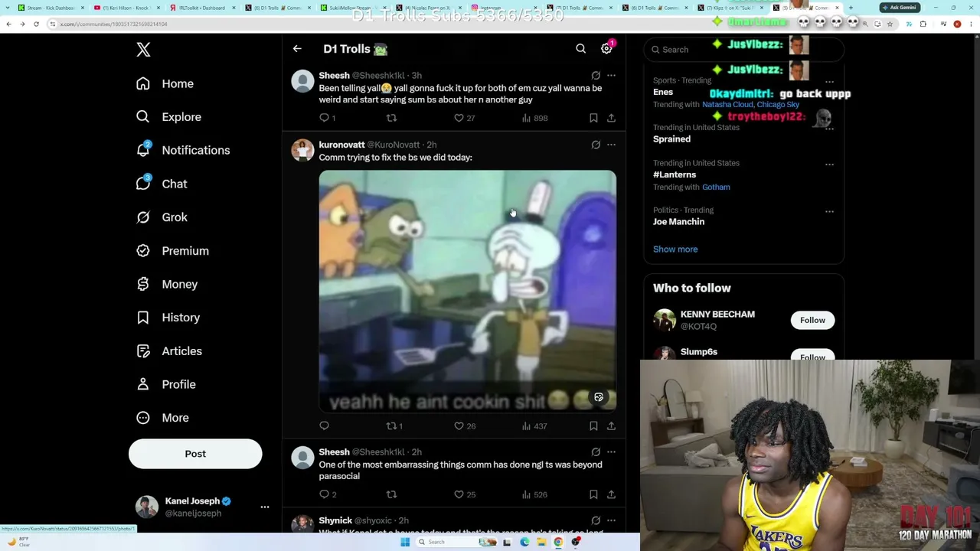Viewport: 980px width, 551px height.
Task: View analytics showing 526 views
Action: tap(534, 494)
